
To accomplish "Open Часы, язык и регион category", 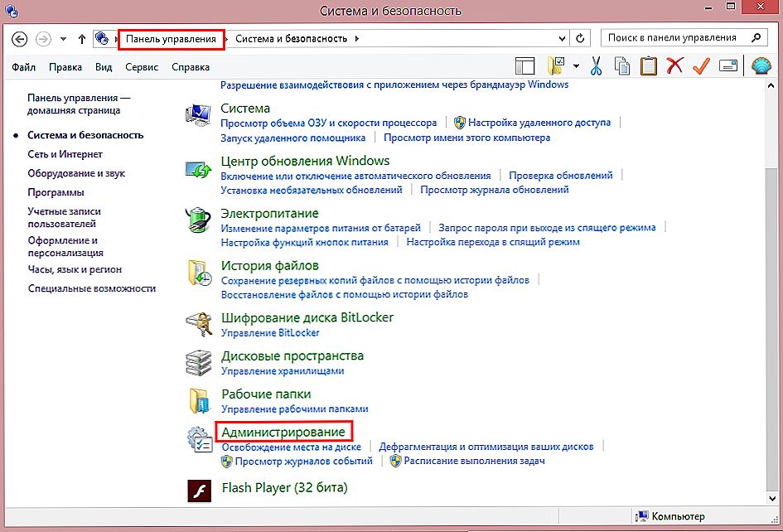I will pos(75,269).
